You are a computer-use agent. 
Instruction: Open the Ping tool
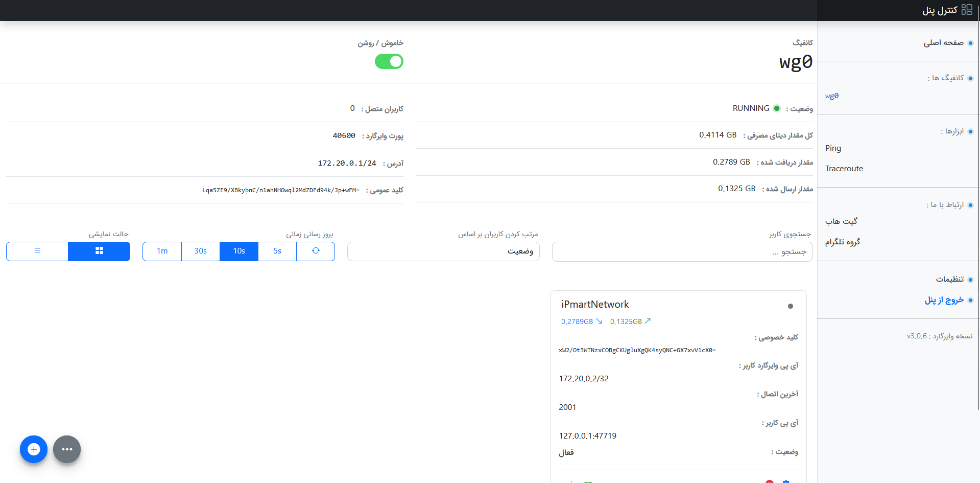[833, 148]
